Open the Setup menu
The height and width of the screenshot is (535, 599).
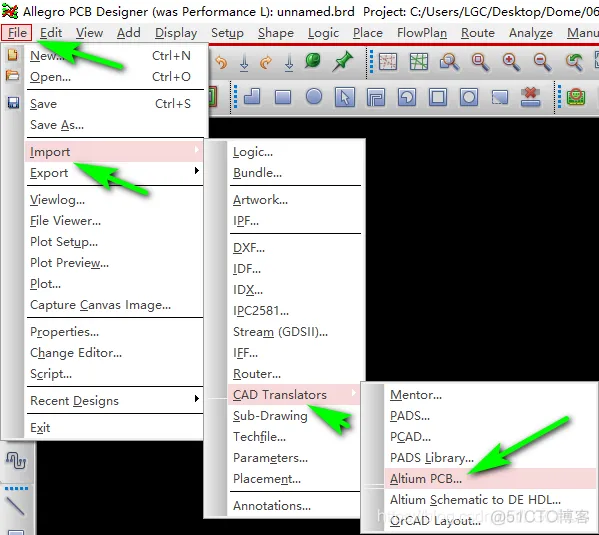click(227, 33)
